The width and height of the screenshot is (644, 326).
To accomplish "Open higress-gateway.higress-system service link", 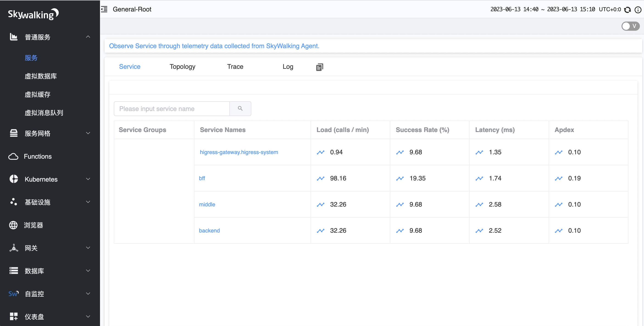I will 239,152.
